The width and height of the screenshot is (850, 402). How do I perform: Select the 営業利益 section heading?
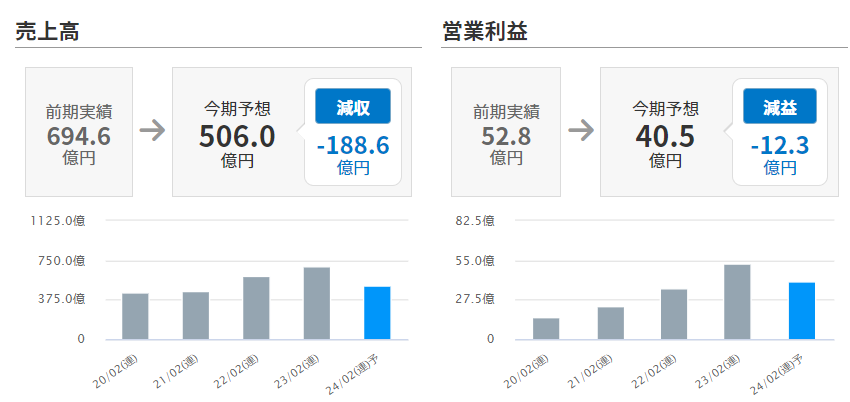click(x=485, y=31)
